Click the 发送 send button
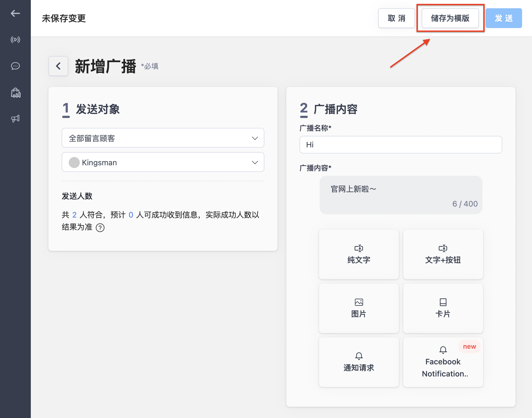 (503, 18)
